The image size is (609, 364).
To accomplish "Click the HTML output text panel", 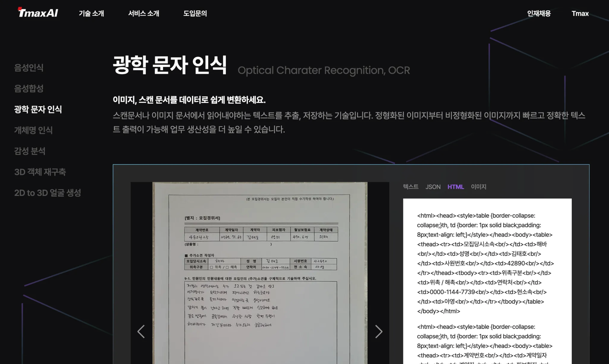I will tap(487, 281).
